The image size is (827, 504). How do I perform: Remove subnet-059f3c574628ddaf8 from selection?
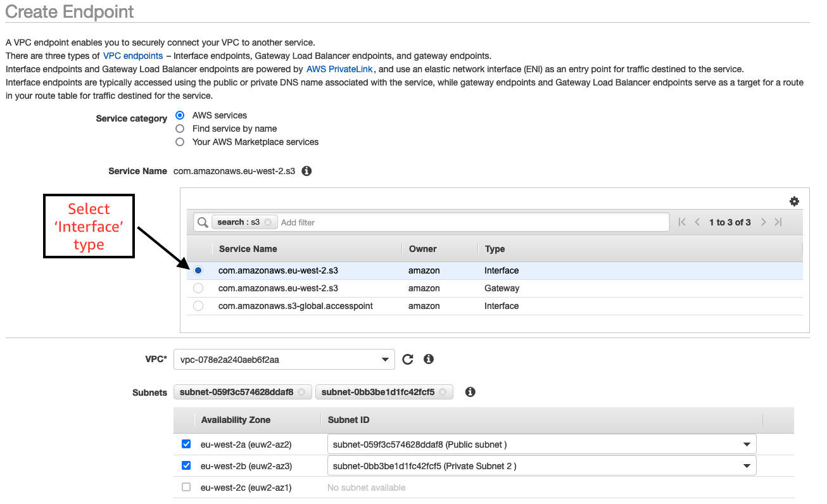click(x=303, y=391)
